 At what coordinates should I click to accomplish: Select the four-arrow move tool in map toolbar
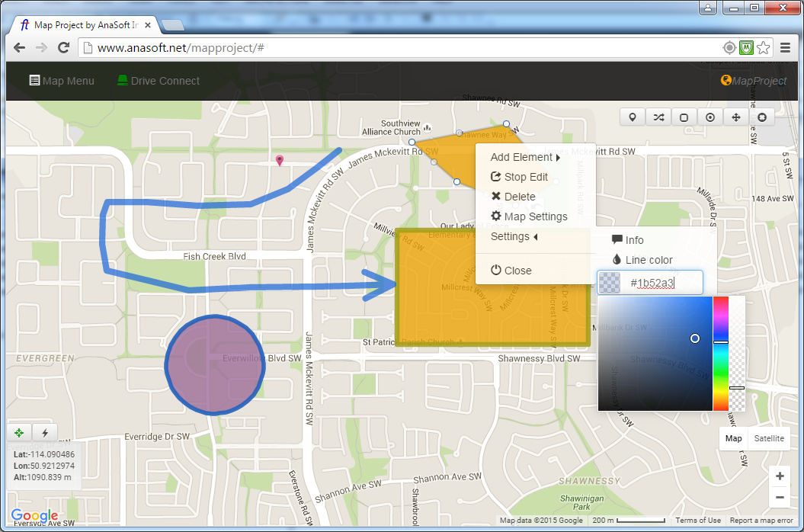[x=736, y=117]
